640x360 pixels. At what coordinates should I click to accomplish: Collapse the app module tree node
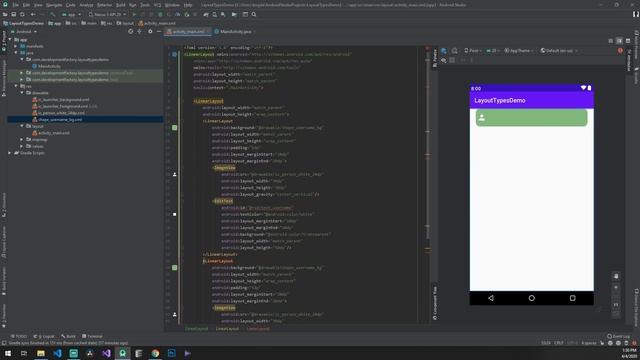pos(10,40)
